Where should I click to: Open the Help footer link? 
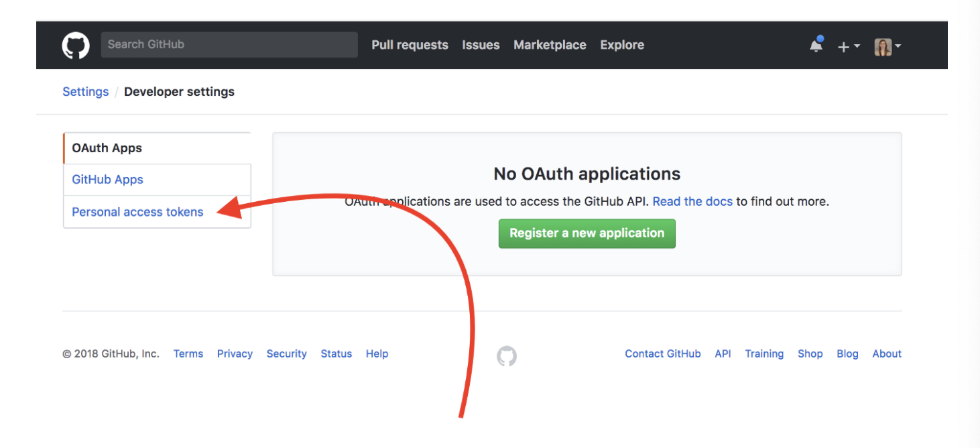point(377,354)
